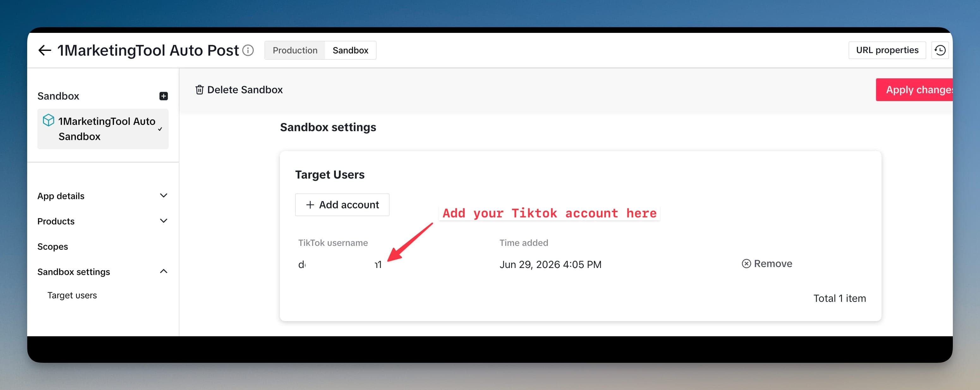The width and height of the screenshot is (980, 390).
Task: Collapse the Sandbox settings chevron
Action: [x=164, y=271]
